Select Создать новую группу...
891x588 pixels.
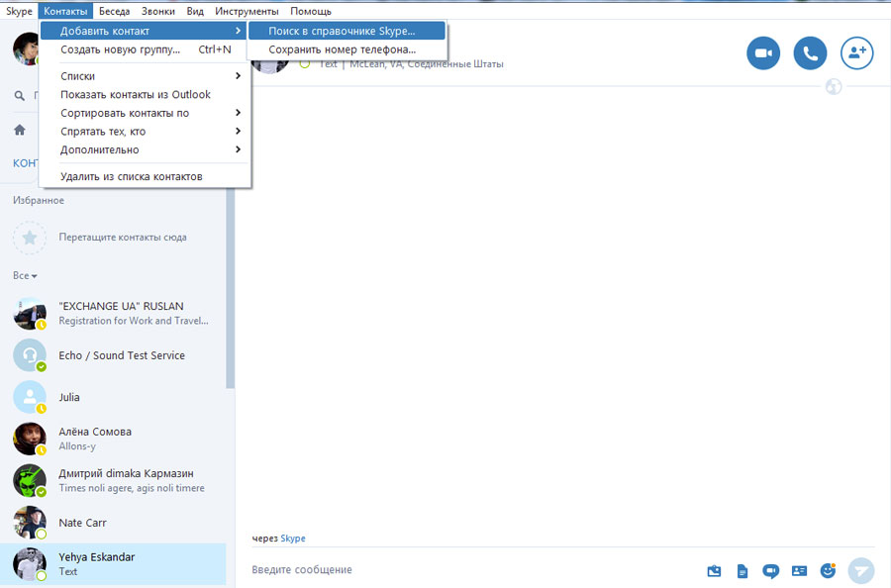pos(145,49)
